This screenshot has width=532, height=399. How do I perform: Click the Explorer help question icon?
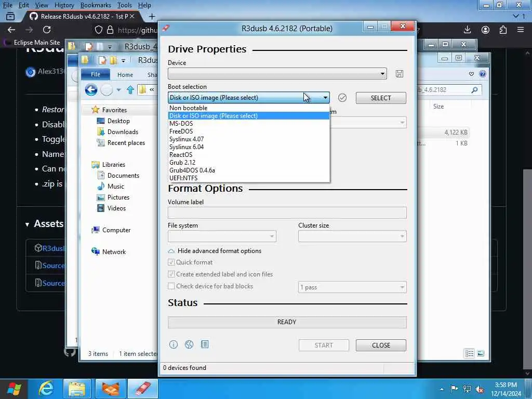(483, 74)
